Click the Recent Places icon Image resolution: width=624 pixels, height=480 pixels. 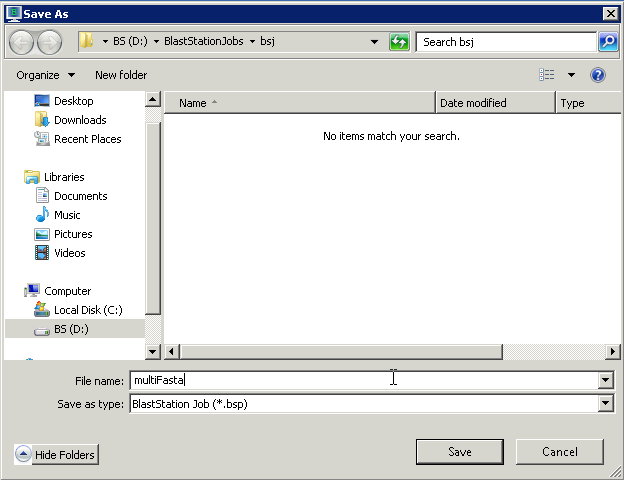point(42,139)
